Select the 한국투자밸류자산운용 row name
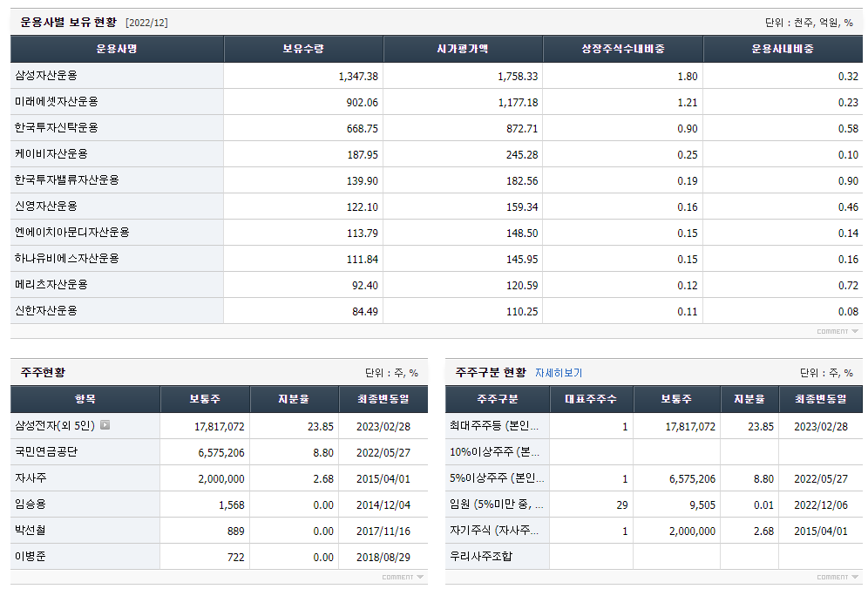 click(67, 179)
